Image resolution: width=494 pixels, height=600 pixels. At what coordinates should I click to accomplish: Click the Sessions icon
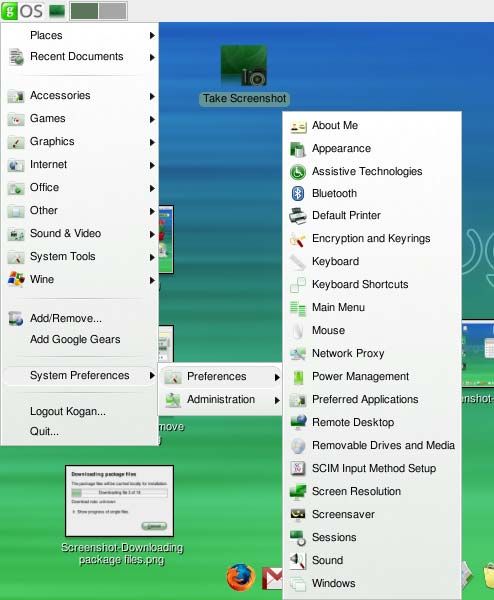click(x=298, y=537)
